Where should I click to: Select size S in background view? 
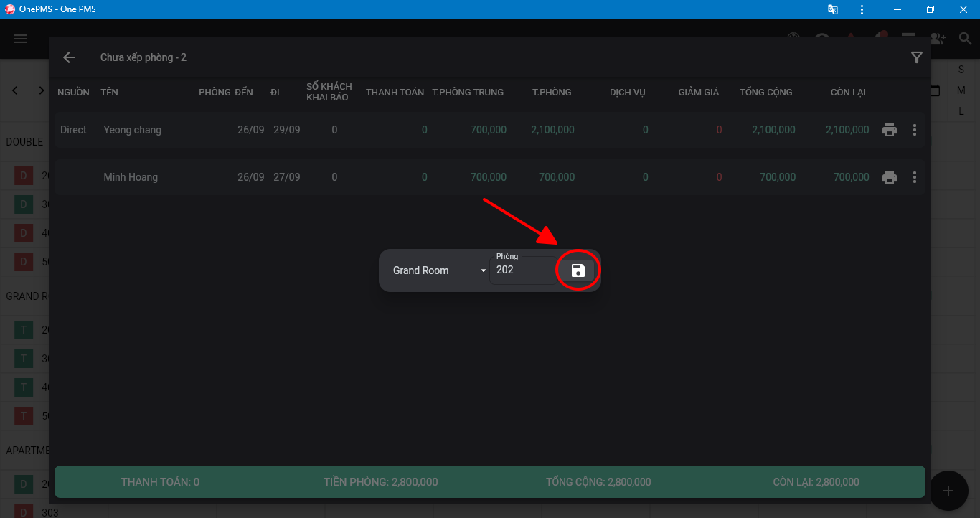[961, 70]
